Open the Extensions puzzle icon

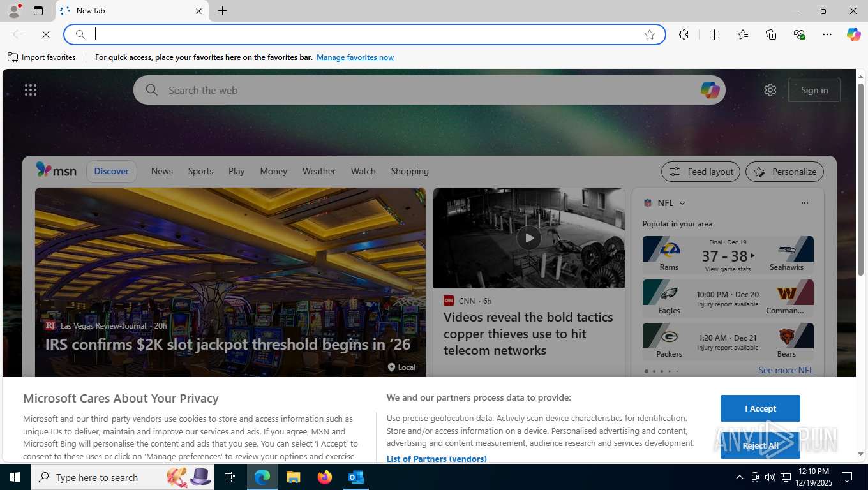click(x=684, y=34)
